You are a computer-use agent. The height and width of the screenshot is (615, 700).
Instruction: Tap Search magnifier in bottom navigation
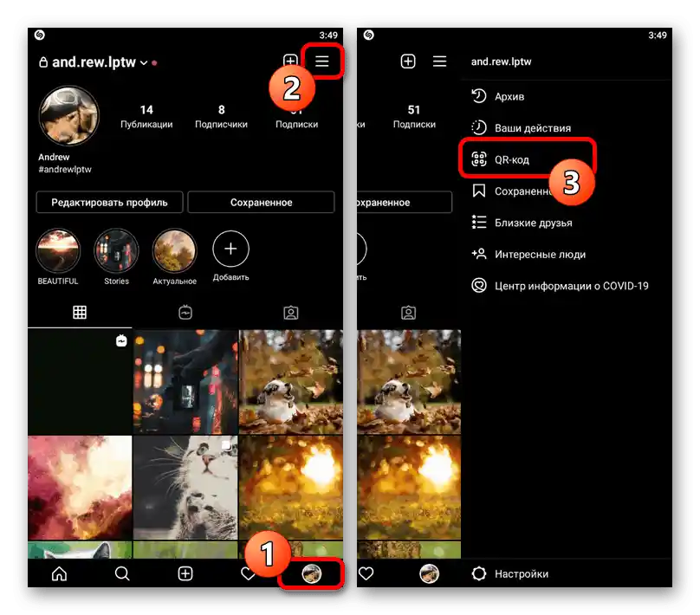(x=122, y=573)
